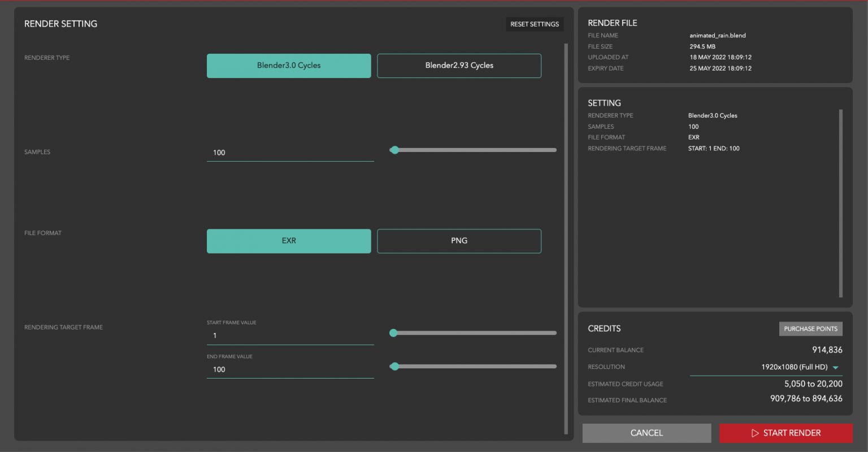Select the START FRAME VALUE field

[x=290, y=335]
